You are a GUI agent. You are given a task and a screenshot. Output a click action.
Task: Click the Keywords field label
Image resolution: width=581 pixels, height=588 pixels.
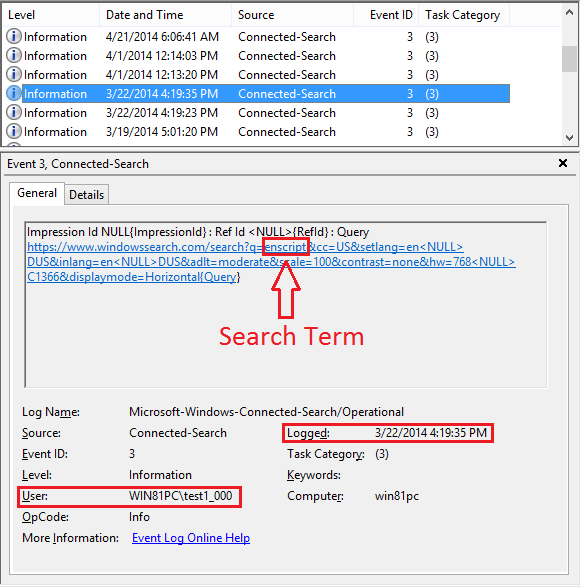click(x=314, y=475)
